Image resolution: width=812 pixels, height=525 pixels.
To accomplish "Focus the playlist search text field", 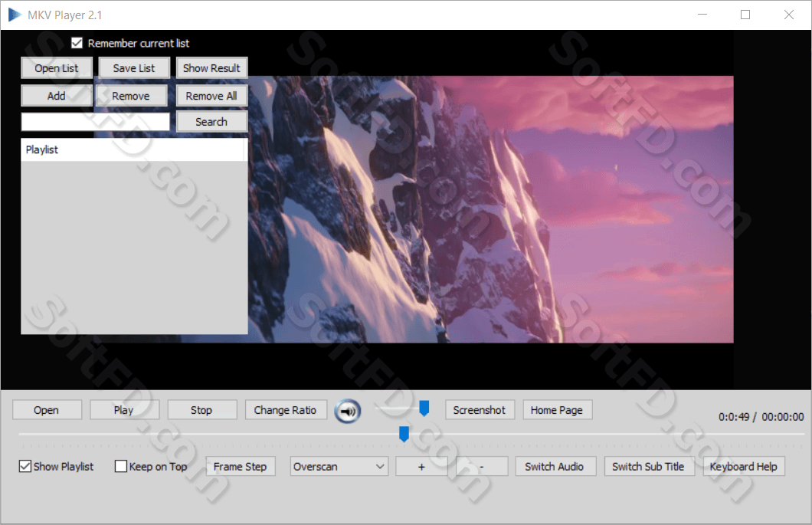I will point(95,122).
